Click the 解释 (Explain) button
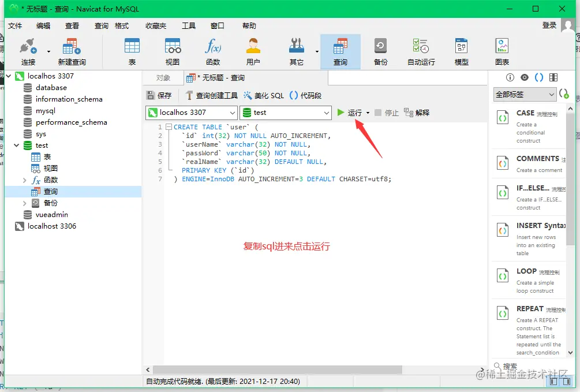Viewport: 580px width, 392px height. click(x=417, y=113)
